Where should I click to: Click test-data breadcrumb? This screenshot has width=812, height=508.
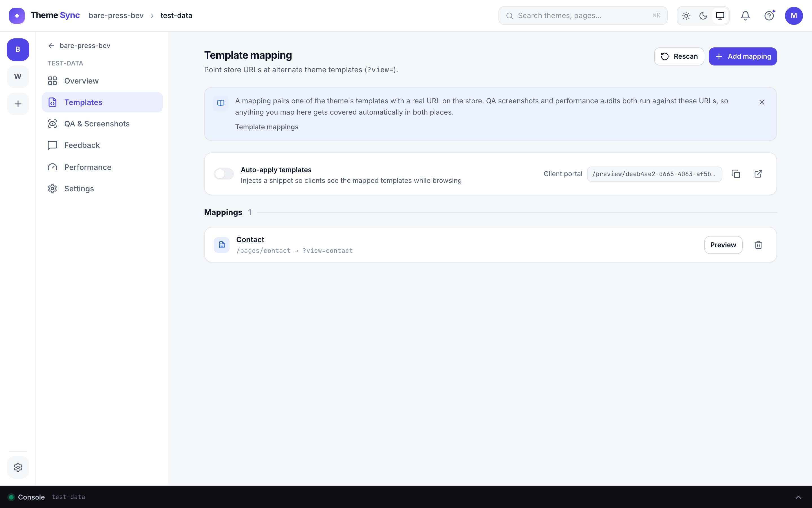pyautogui.click(x=176, y=16)
